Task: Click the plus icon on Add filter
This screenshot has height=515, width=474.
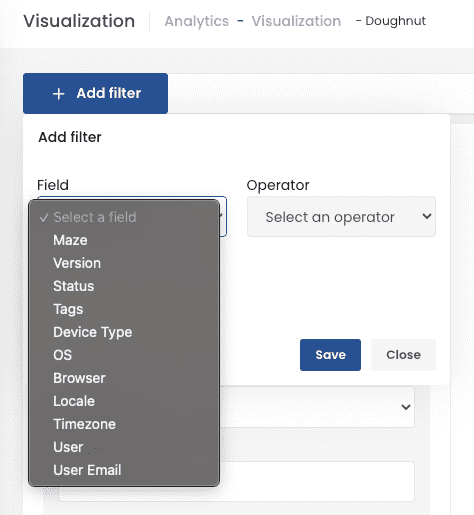Action: 59,94
